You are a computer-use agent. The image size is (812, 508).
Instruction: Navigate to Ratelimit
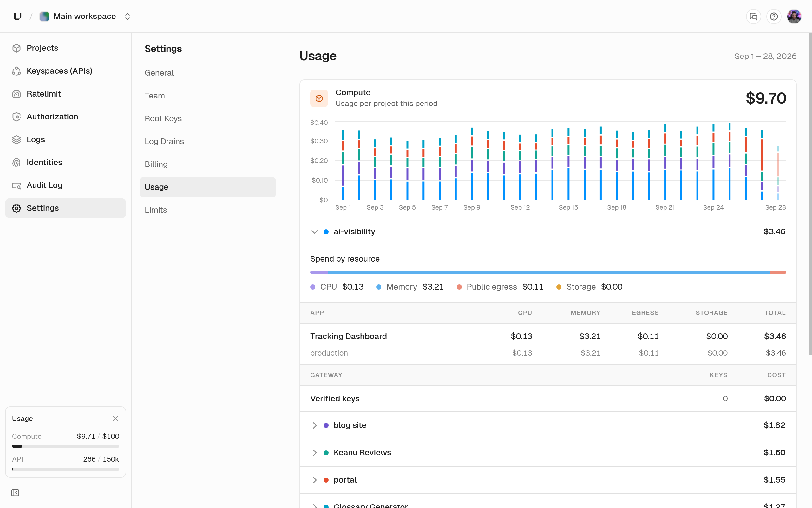click(65, 94)
